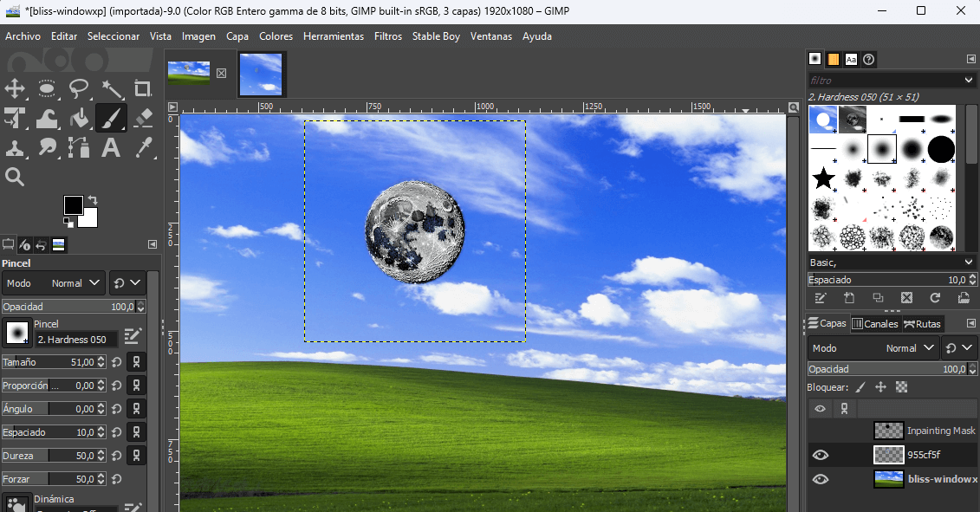Toggle lock pixels for the layer

tap(860, 387)
